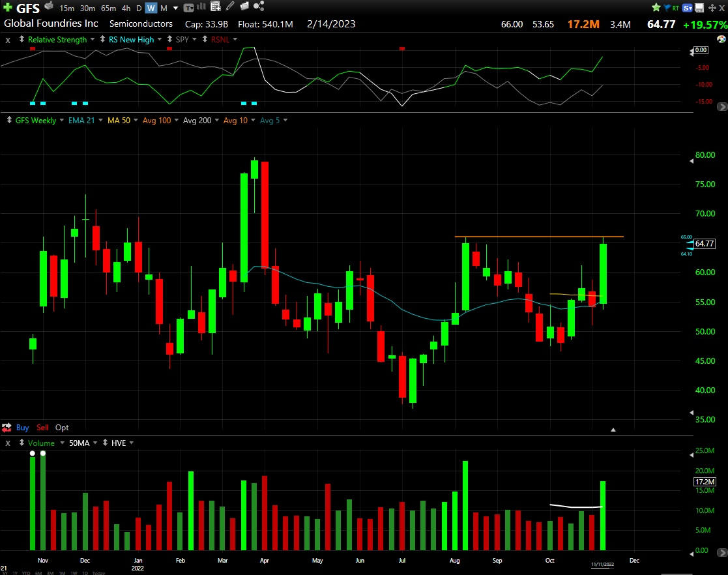Open the Avg 200 dropdown
This screenshot has height=575, width=728.
tap(217, 120)
